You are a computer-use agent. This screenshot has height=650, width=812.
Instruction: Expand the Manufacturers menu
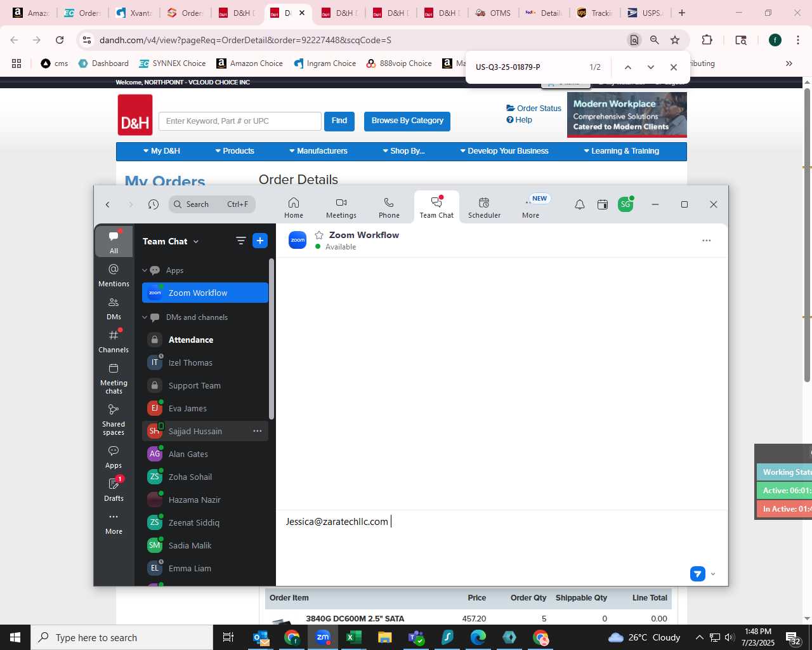point(318,151)
